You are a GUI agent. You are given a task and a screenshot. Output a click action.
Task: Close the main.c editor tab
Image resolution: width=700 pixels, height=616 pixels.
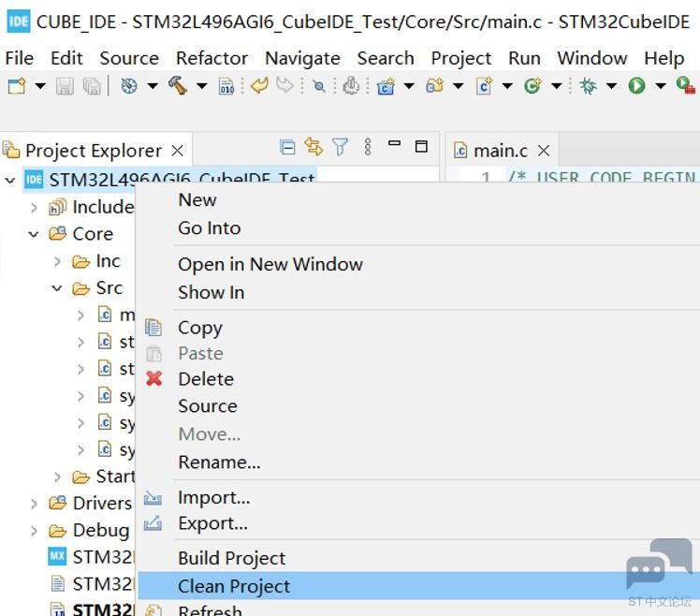544,151
